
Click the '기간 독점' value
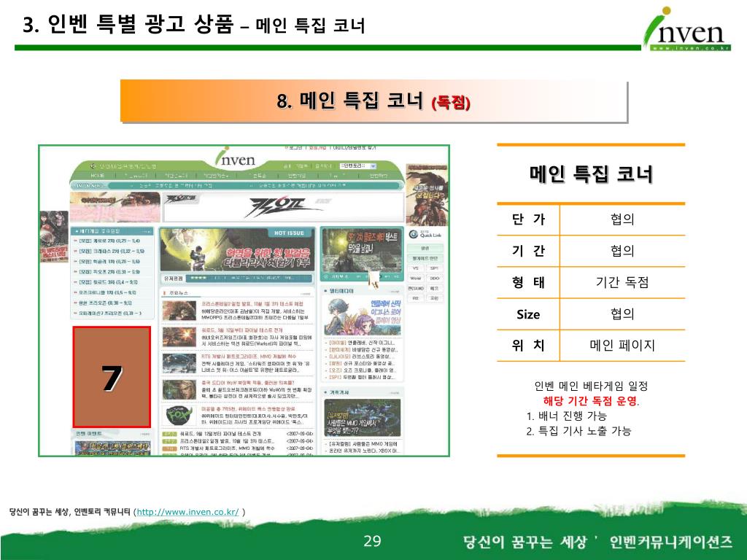(622, 282)
